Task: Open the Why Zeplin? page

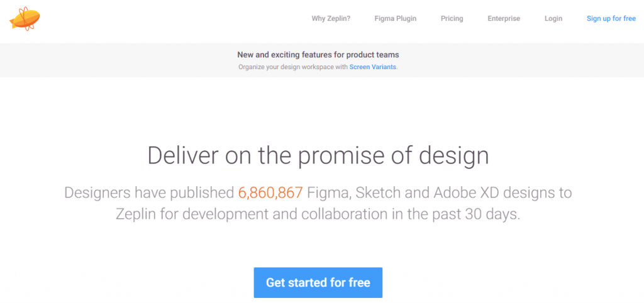Action: point(331,18)
